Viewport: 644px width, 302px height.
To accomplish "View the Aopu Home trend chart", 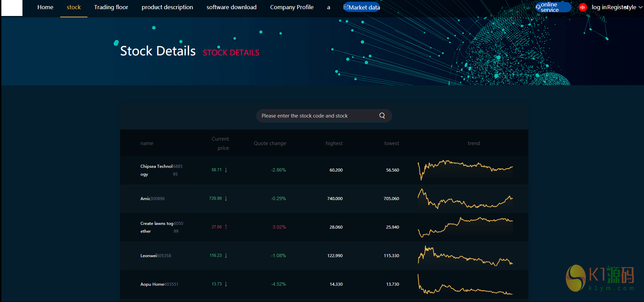I will (x=465, y=284).
